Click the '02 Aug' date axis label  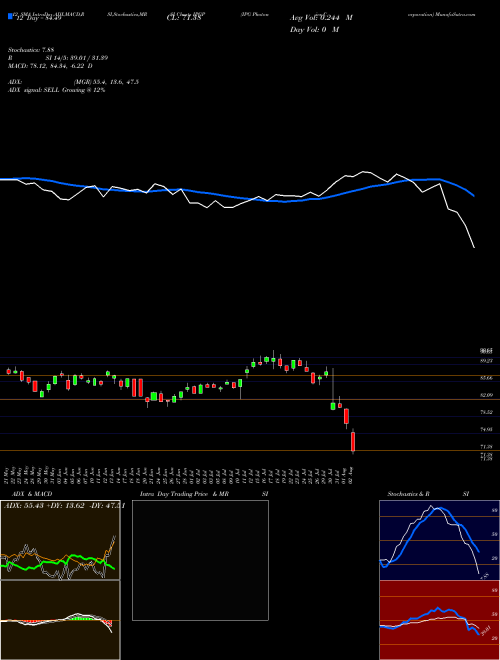pyautogui.click(x=353, y=474)
